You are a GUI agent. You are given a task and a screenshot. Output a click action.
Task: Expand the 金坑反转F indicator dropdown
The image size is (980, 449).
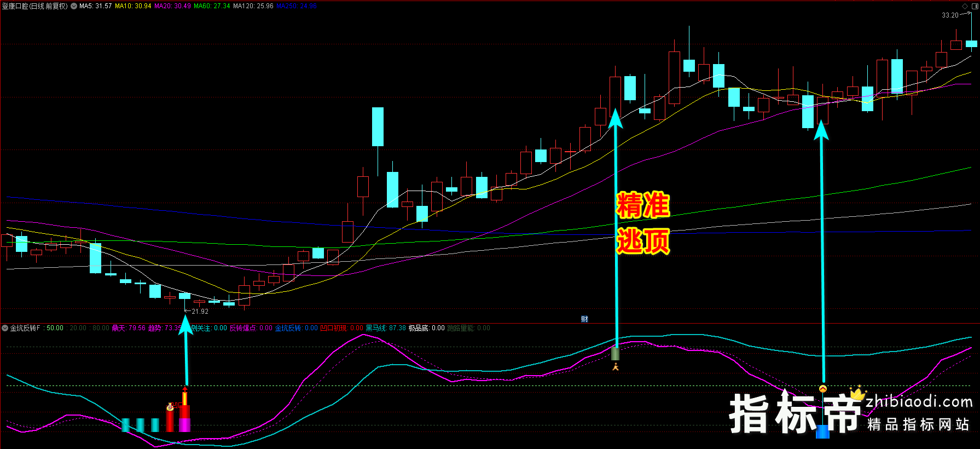click(x=5, y=328)
